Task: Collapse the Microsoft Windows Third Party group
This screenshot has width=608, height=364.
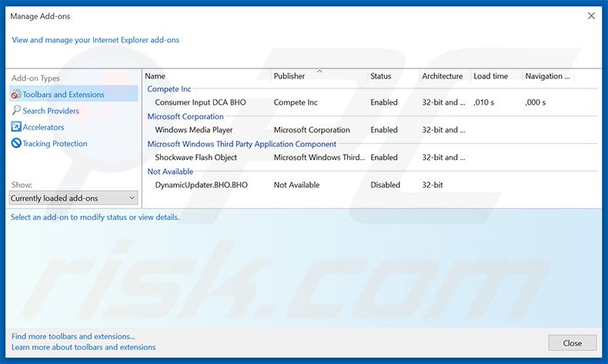Action: pos(242,144)
